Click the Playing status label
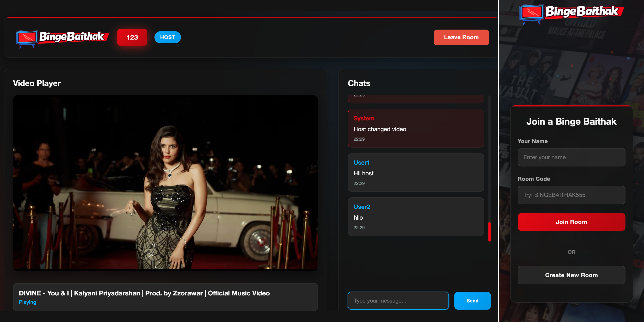 [x=27, y=302]
